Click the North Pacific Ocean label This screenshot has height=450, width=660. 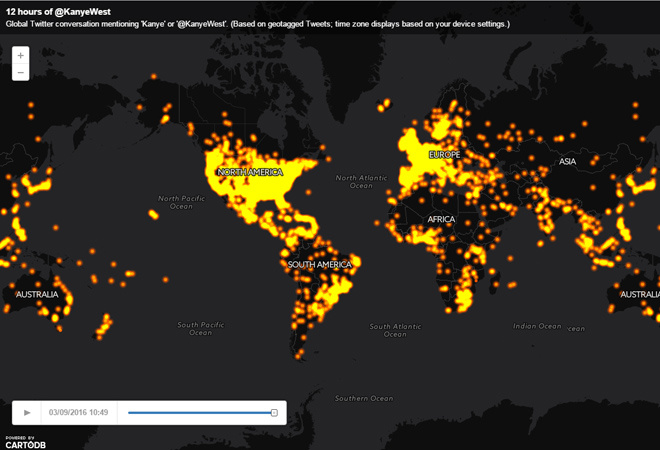click(x=181, y=202)
